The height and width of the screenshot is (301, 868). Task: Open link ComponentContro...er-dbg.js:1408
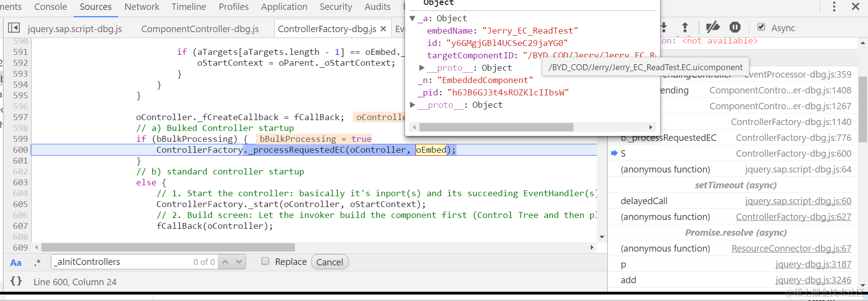click(781, 90)
